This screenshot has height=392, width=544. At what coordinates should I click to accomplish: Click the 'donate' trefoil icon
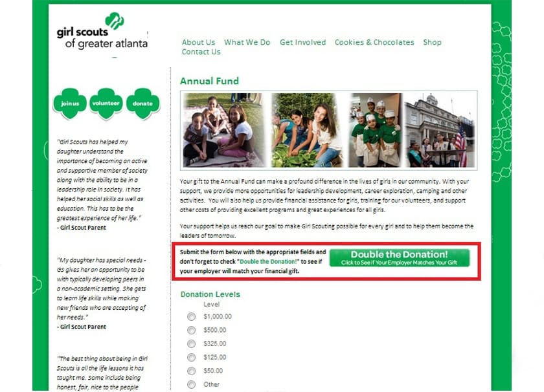click(142, 103)
